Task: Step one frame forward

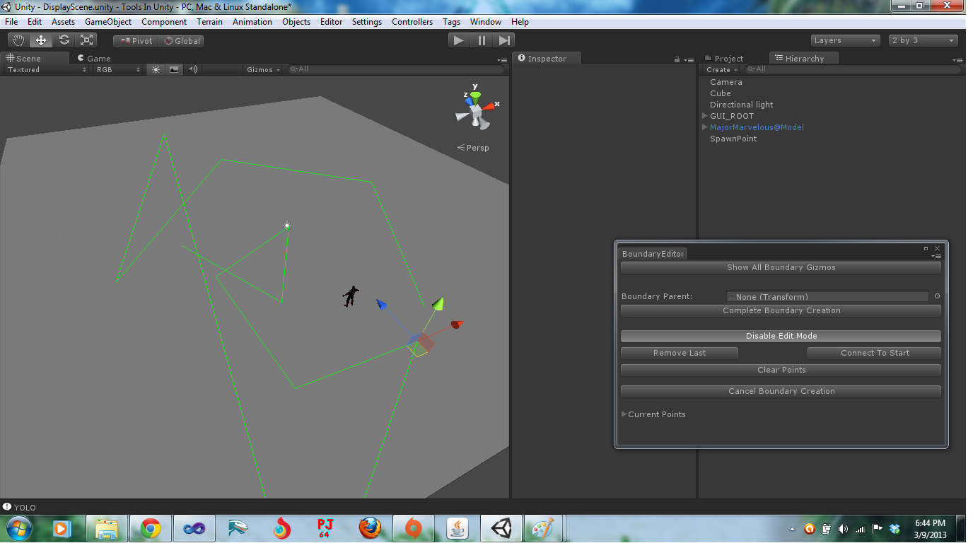Action: 503,40
